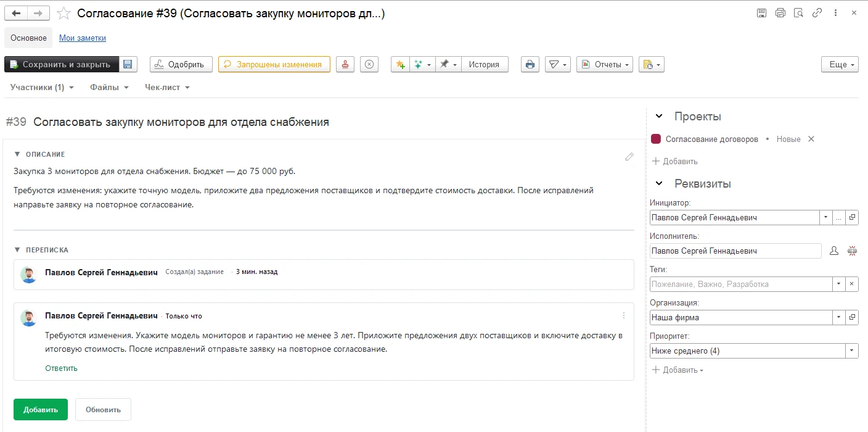Open Организация record with the open-form icon
868x432 pixels.
point(852,317)
